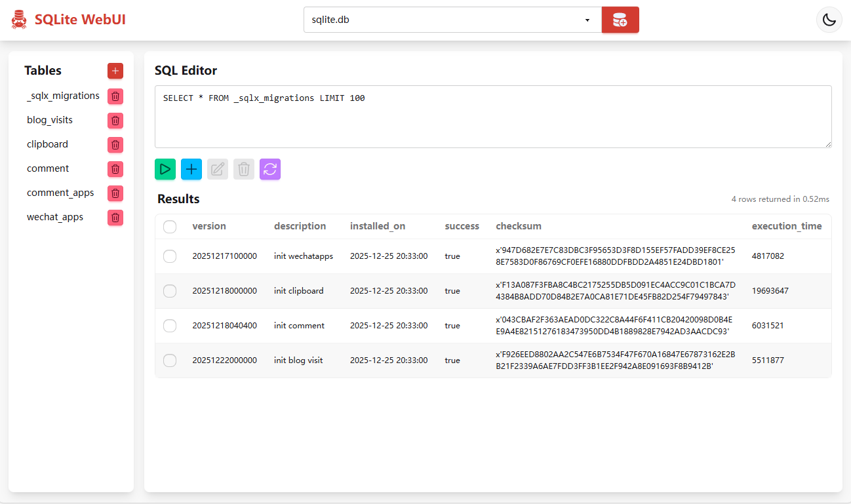Select the checkbox on the init comment row
The width and height of the screenshot is (851, 504).
[170, 325]
